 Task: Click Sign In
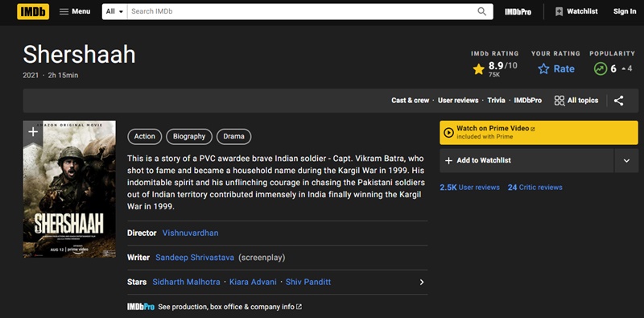625,11
